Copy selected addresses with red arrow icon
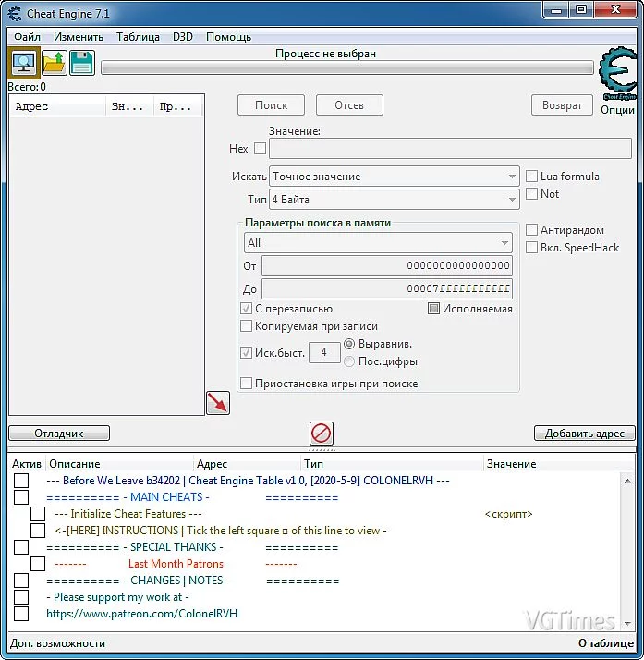 coord(218,403)
